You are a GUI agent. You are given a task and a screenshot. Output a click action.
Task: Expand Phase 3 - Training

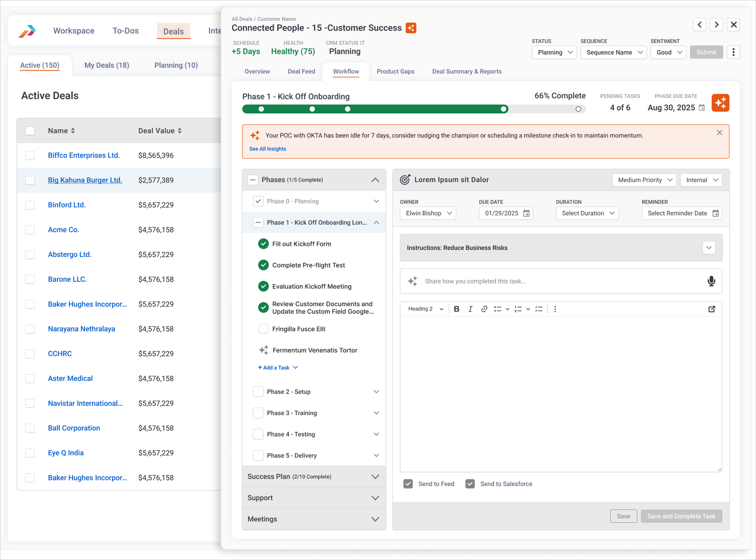point(376,413)
